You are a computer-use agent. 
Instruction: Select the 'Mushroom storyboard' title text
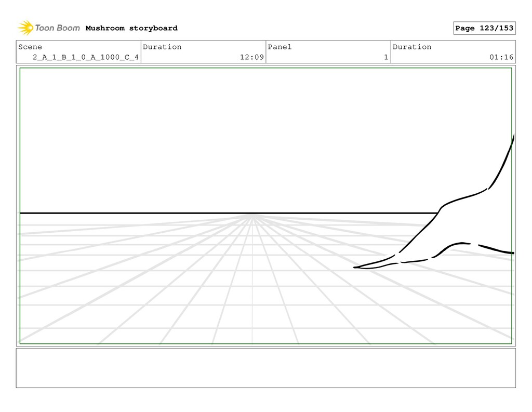pos(131,28)
